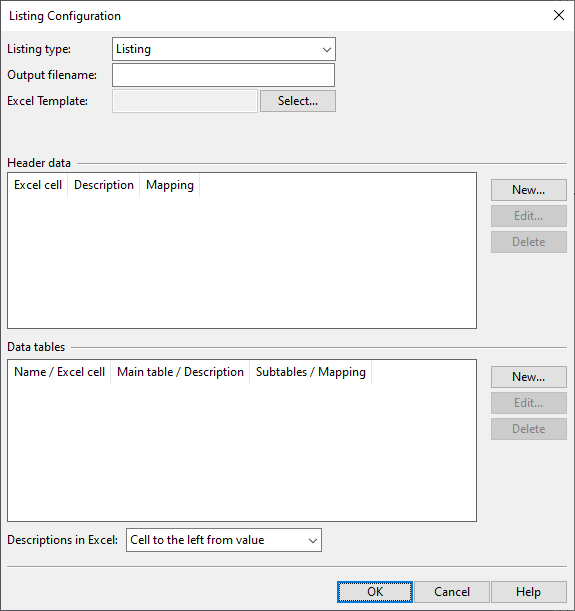Viewport: 575px width, 611px height.
Task: Sort by Excel cell column header
Action: tap(38, 185)
